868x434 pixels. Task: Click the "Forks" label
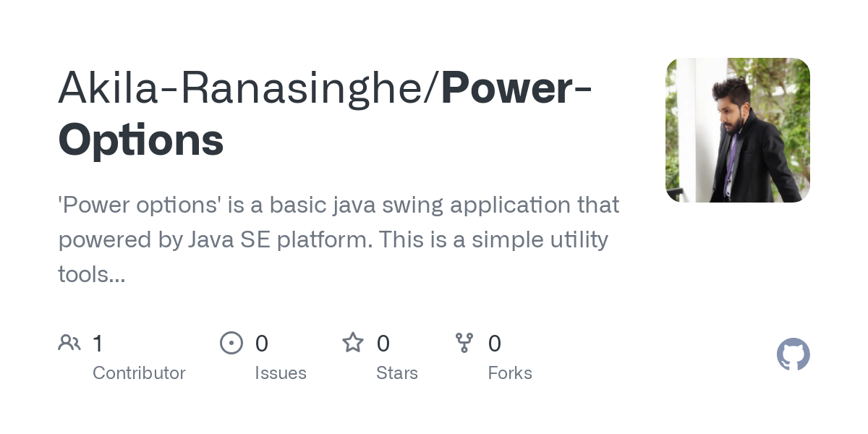tap(510, 373)
